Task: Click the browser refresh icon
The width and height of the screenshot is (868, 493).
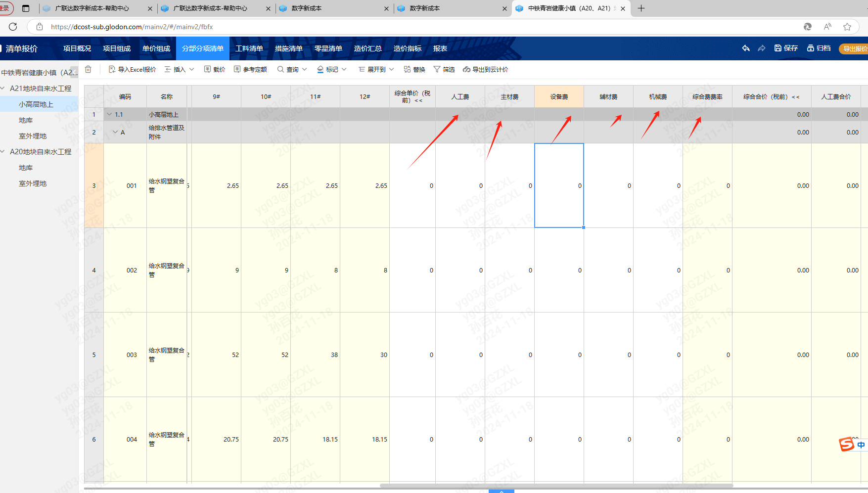Action: 13,27
